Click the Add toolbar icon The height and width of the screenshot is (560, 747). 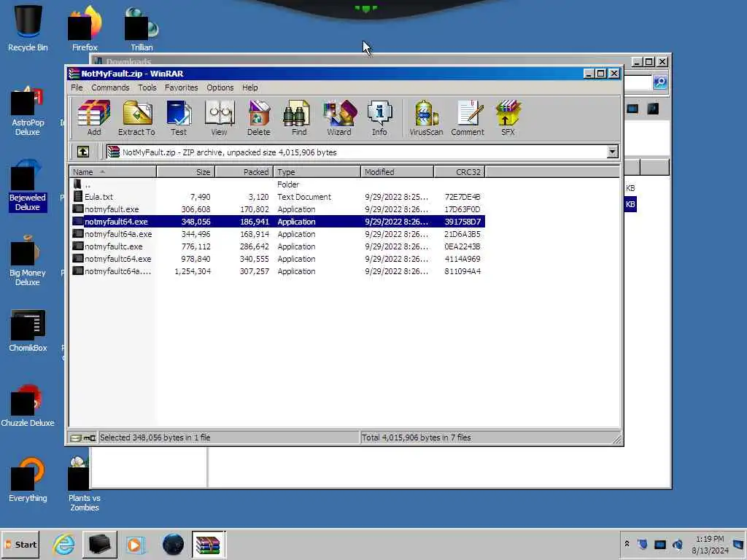coord(94,118)
